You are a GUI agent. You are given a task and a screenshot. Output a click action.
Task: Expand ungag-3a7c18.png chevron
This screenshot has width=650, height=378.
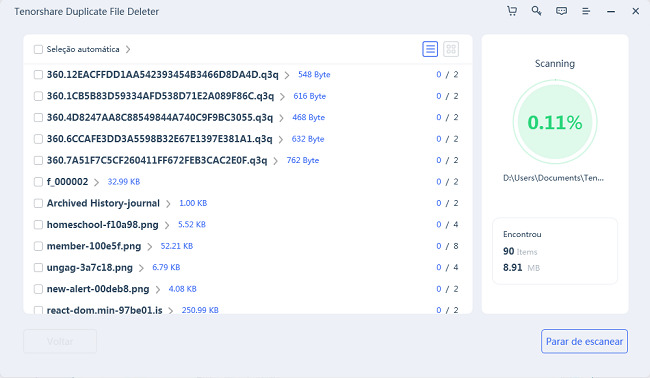pos(141,268)
